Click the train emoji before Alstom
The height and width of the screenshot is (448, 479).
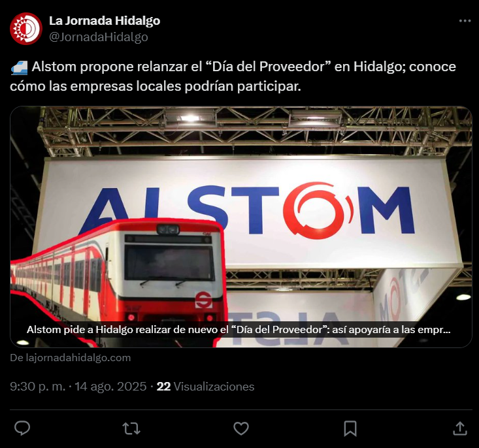point(19,67)
